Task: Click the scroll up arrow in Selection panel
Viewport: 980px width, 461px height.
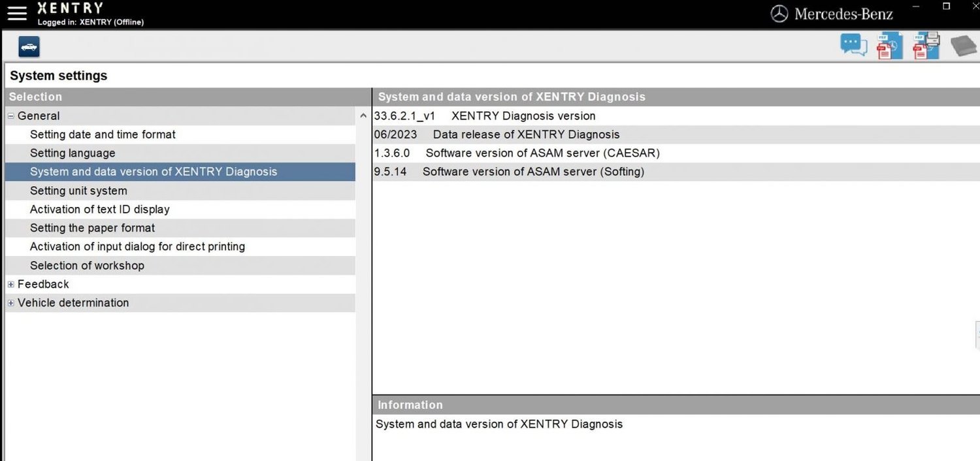Action: pyautogui.click(x=363, y=116)
